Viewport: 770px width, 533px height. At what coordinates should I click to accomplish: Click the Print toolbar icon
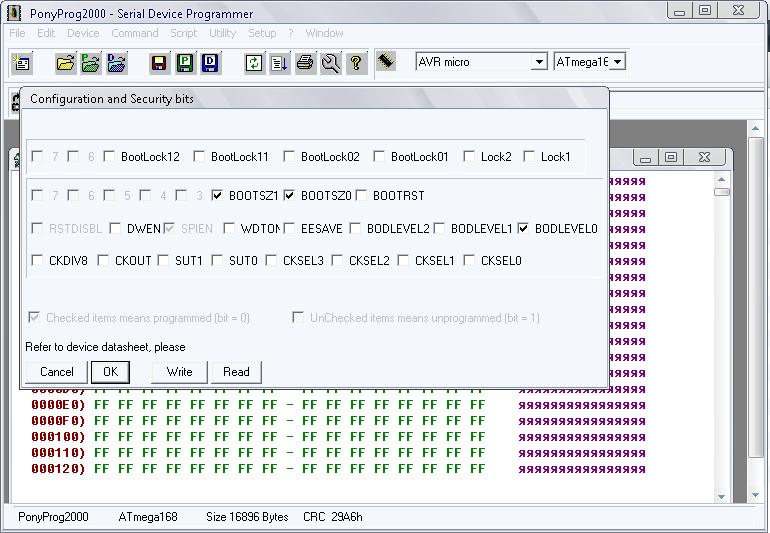coord(305,63)
